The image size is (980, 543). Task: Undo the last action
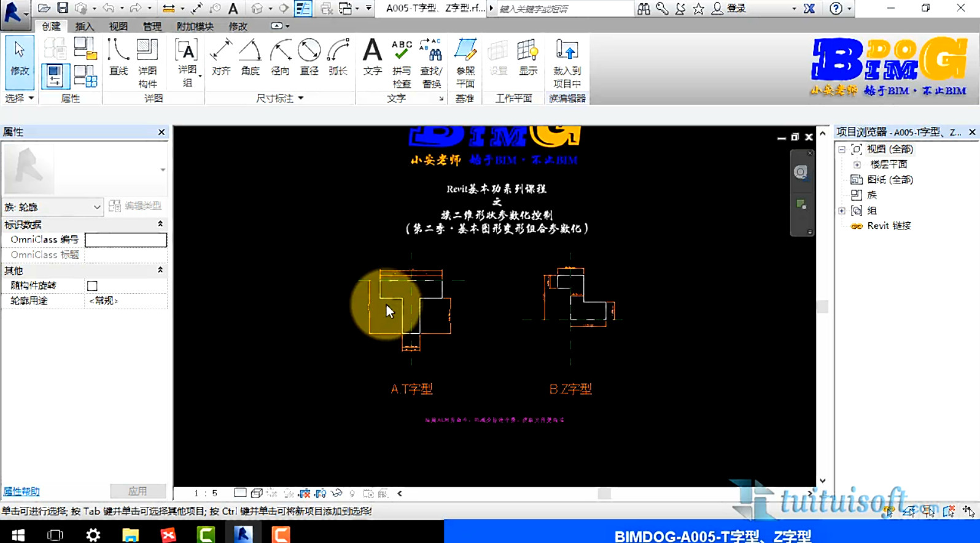point(109,9)
